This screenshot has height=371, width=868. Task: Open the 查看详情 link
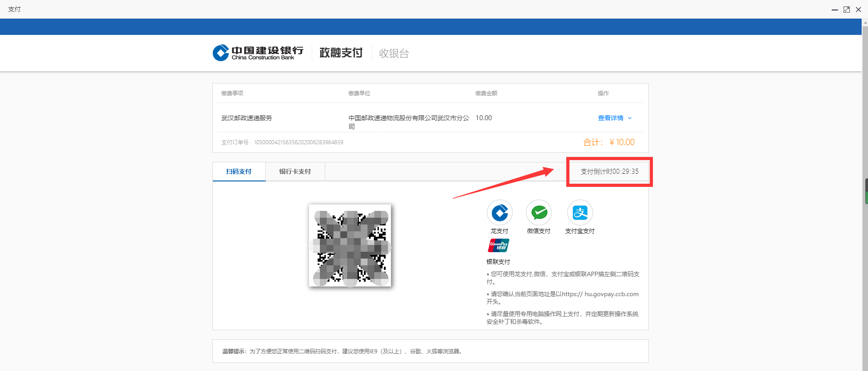pos(610,118)
